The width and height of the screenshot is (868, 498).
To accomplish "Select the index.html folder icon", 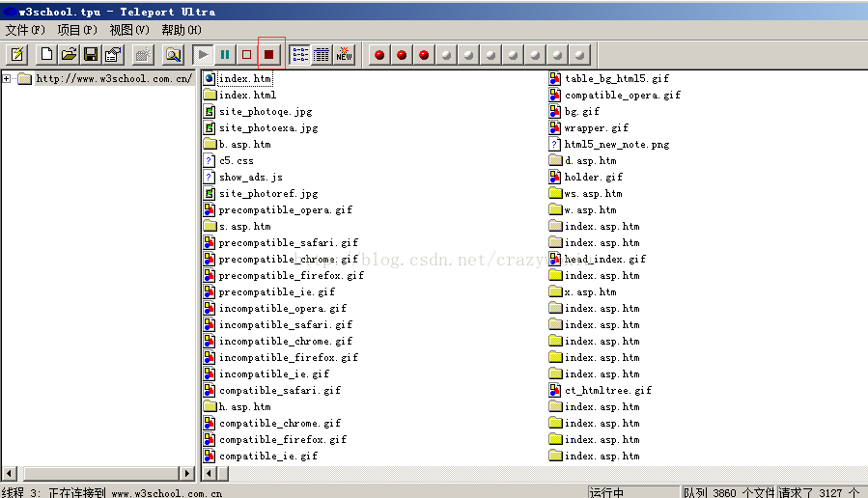I will tap(210, 95).
